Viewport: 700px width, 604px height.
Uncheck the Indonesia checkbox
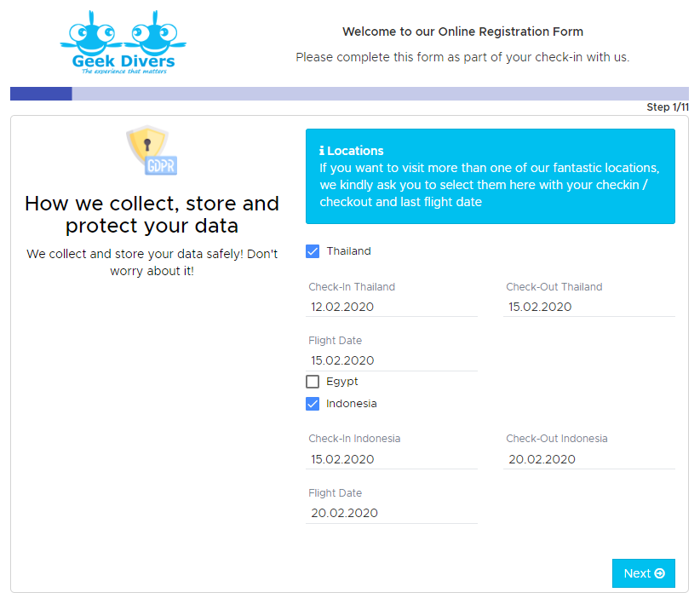(x=313, y=404)
